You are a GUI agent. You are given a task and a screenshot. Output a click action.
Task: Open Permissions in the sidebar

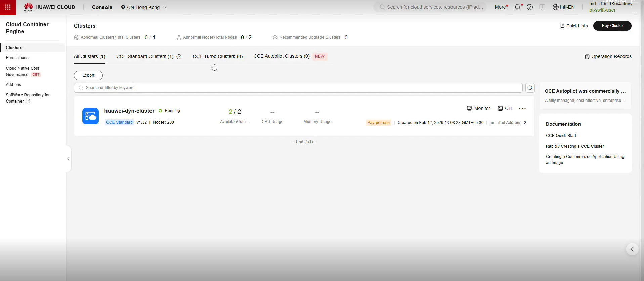(17, 58)
